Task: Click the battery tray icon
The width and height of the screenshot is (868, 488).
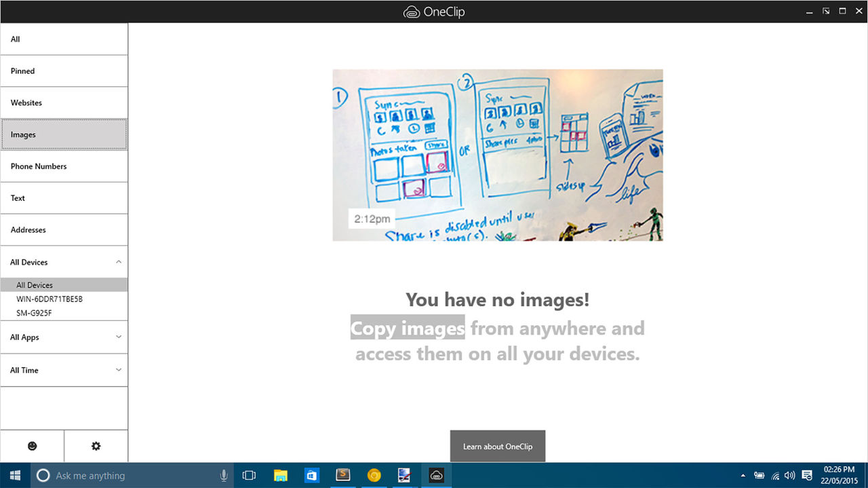Action: 759,476
